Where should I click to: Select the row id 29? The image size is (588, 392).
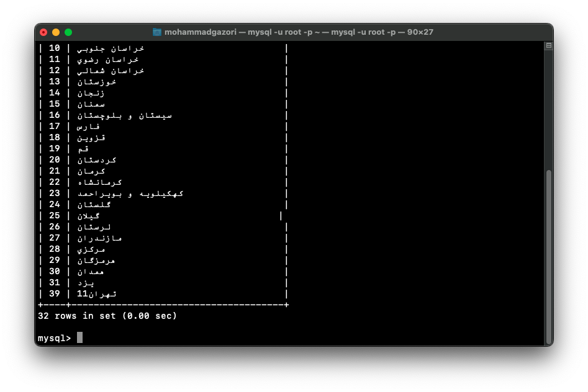(55, 261)
